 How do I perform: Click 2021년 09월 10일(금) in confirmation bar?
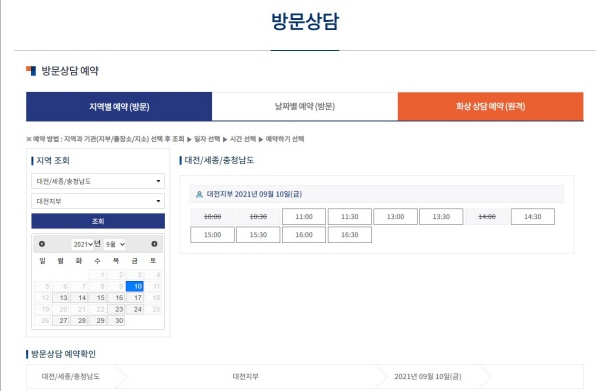tap(428, 376)
